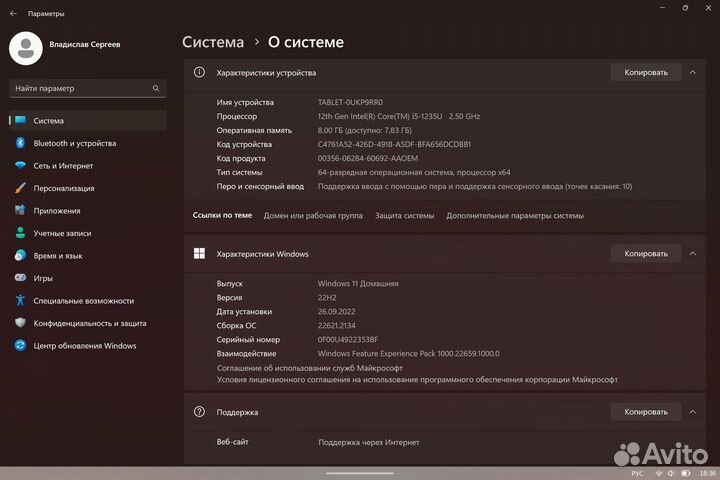Viewport: 720px width, 480px height.
Task: Click the gamepad icon for Игры
Action: point(20,277)
